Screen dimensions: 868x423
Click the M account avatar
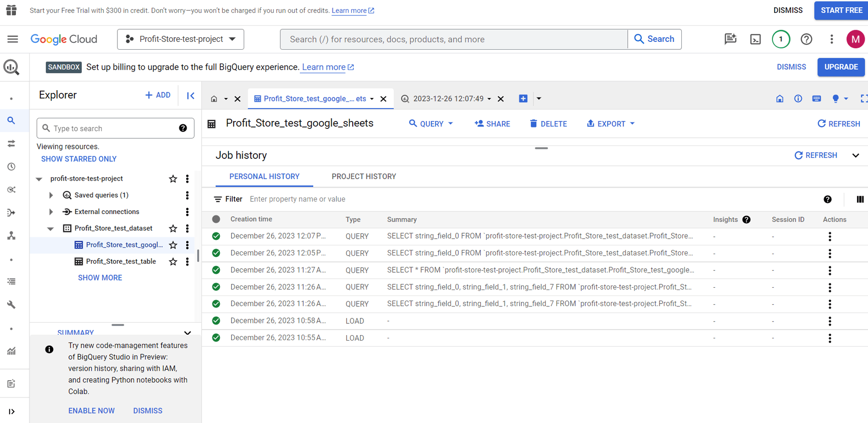(x=855, y=39)
